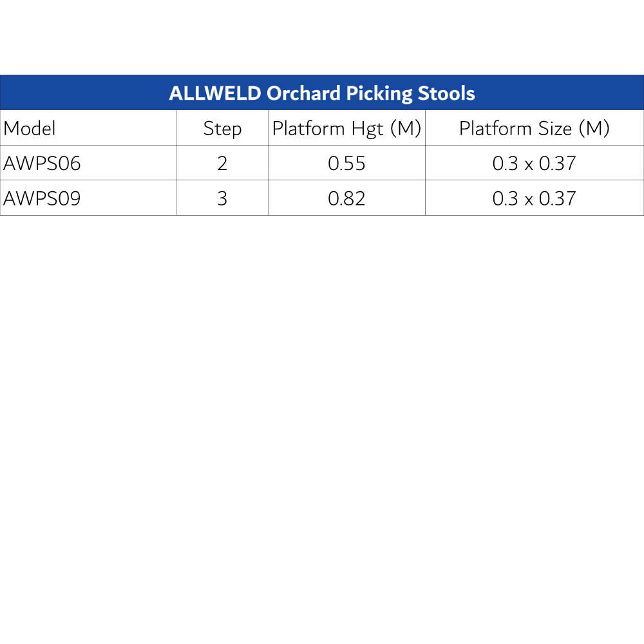This screenshot has width=644, height=644.
Task: Click the step value 3 for AWPS09
Action: pyautogui.click(x=222, y=198)
